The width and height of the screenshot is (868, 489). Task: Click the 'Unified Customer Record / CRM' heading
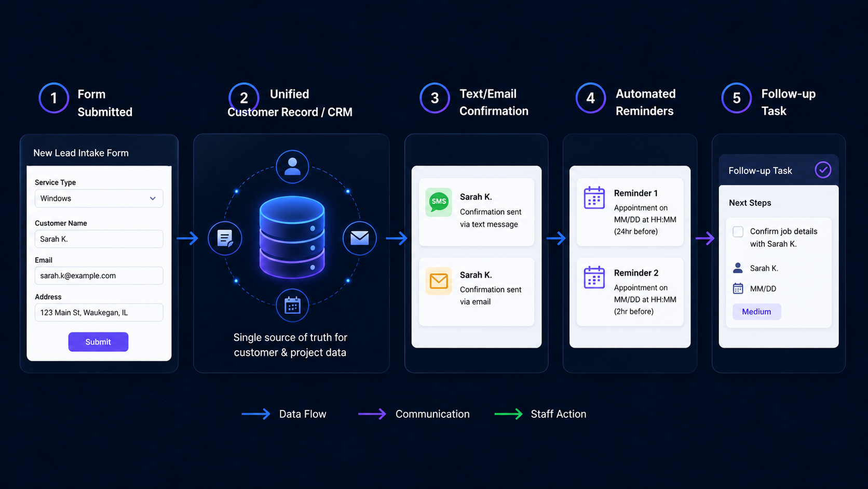pyautogui.click(x=290, y=103)
